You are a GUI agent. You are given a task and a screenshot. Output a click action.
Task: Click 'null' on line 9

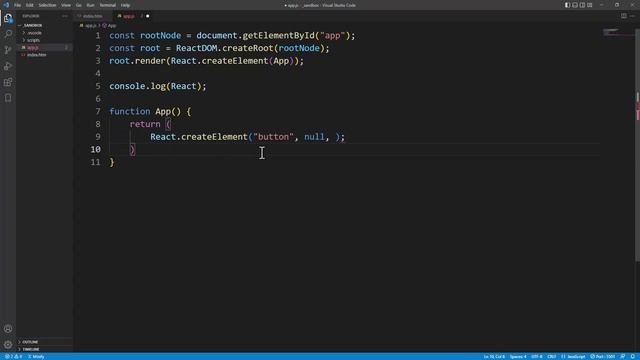314,137
